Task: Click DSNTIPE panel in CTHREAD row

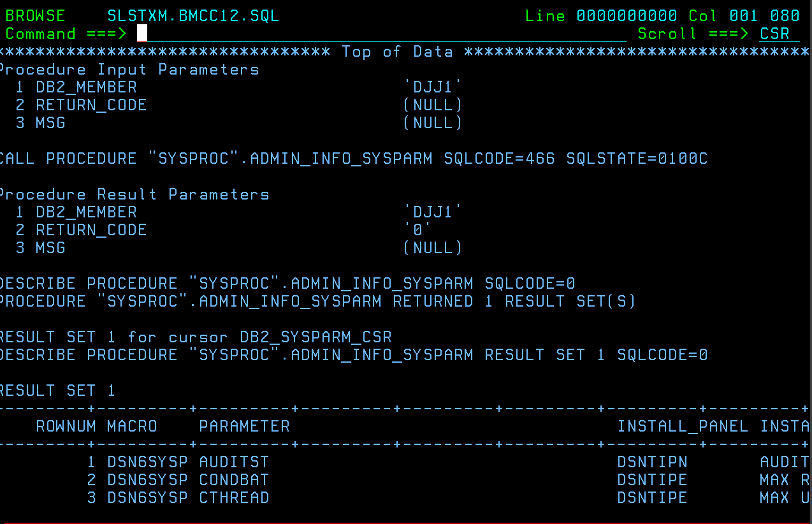Action: [652, 497]
